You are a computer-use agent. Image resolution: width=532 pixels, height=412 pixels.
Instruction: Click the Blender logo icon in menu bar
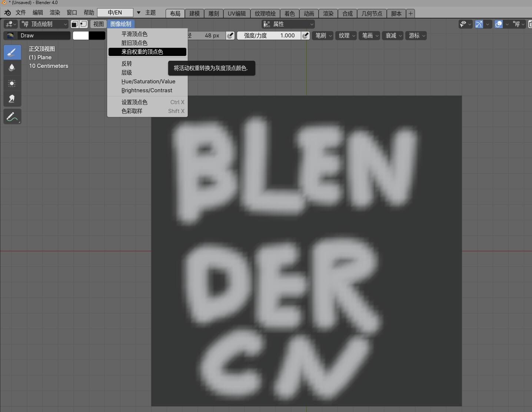[x=7, y=13]
